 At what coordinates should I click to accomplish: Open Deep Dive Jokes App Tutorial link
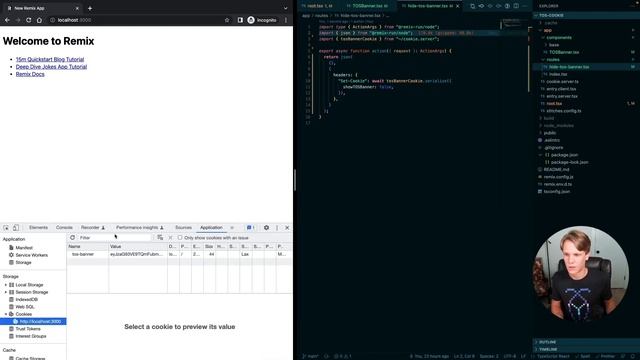click(51, 67)
